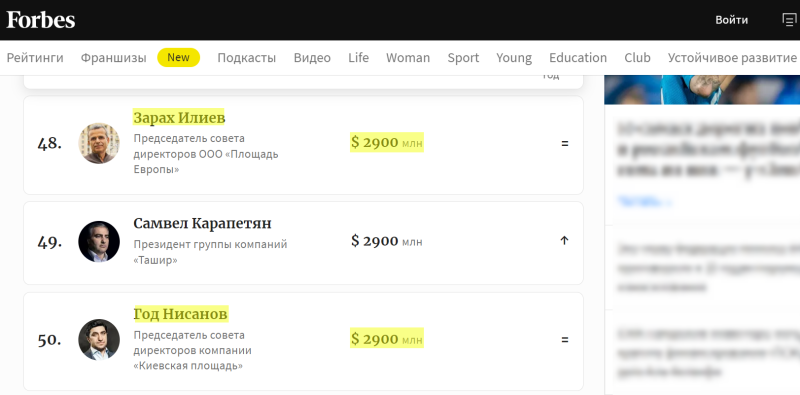Log in via Войти
The image size is (800, 395).
[732, 20]
